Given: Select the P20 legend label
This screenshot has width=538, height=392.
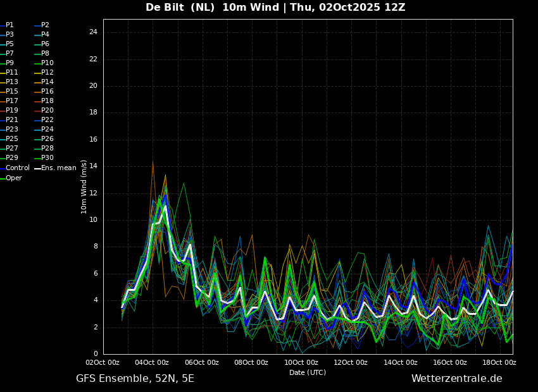Looking at the screenshot, I should click(x=47, y=111).
